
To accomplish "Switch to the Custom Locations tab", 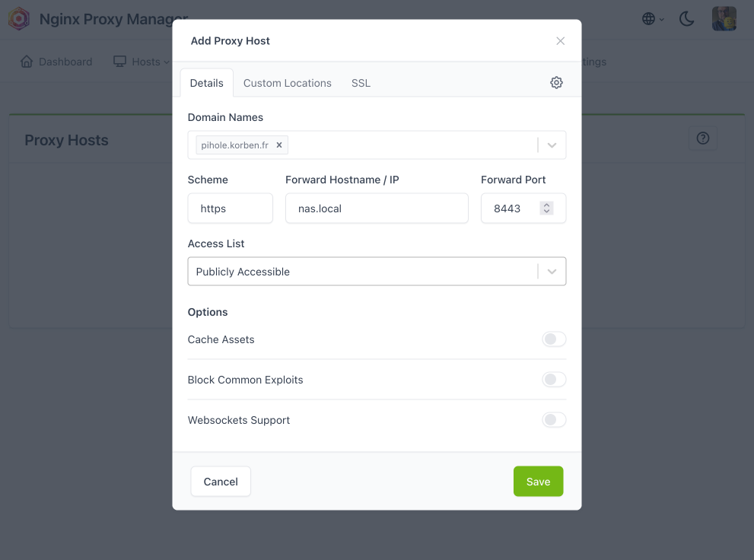I will coord(288,83).
